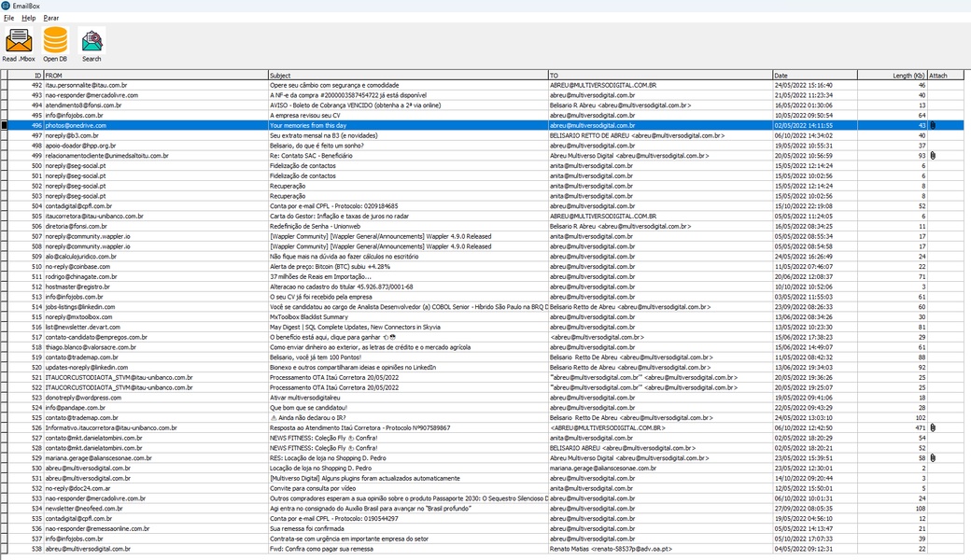Select subject 'Re: Contato SAC - Beneficiário'

[311, 156]
